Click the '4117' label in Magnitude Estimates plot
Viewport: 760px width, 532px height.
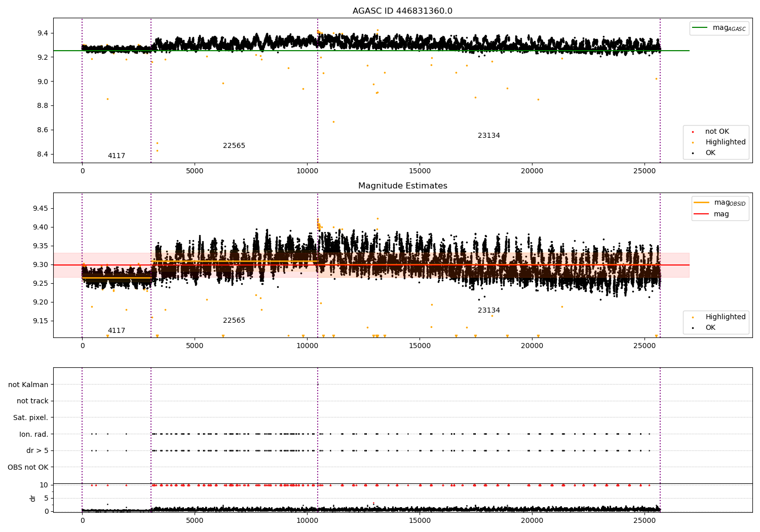117,331
